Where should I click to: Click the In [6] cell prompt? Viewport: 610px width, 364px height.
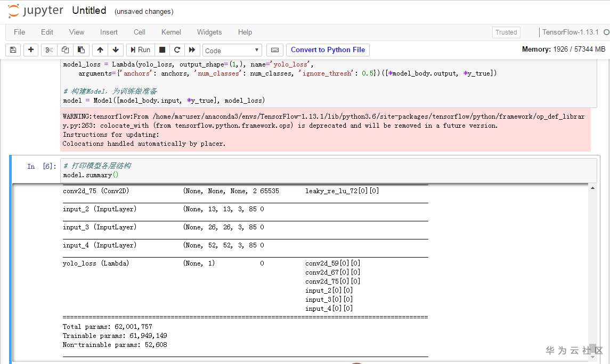(x=42, y=166)
